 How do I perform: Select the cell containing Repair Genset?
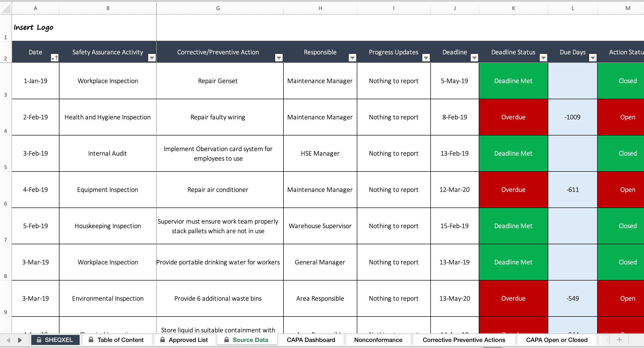click(x=217, y=81)
